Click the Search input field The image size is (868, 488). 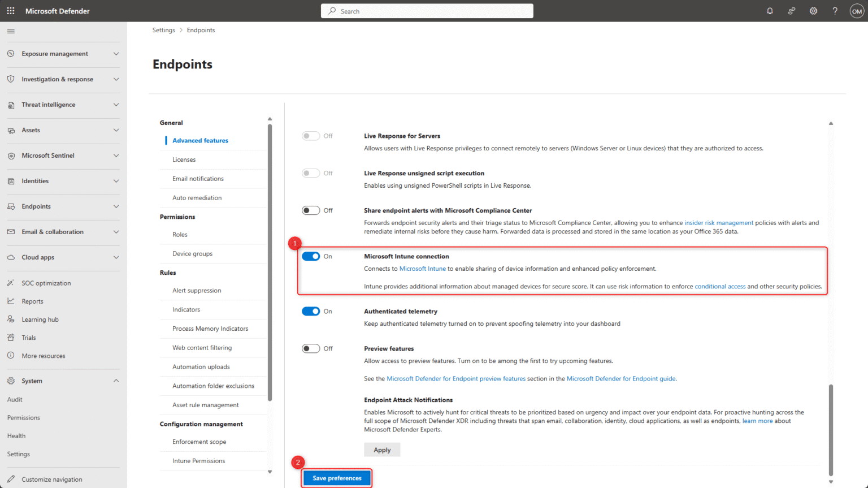coord(427,11)
